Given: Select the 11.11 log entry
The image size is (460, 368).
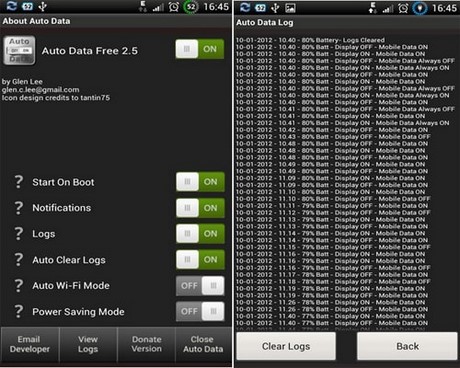Looking at the screenshot, I should 332,206.
